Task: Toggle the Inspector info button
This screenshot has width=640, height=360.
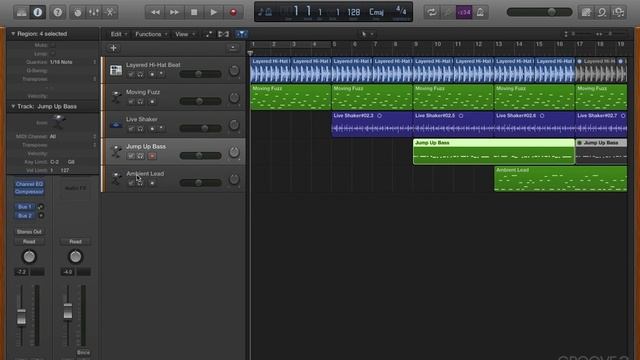Action: [38, 12]
